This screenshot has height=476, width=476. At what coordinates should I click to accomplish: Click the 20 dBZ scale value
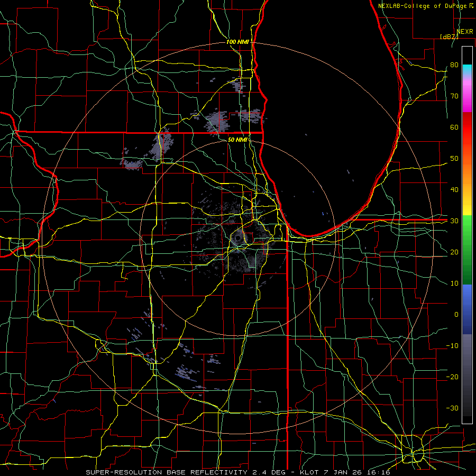454,252
